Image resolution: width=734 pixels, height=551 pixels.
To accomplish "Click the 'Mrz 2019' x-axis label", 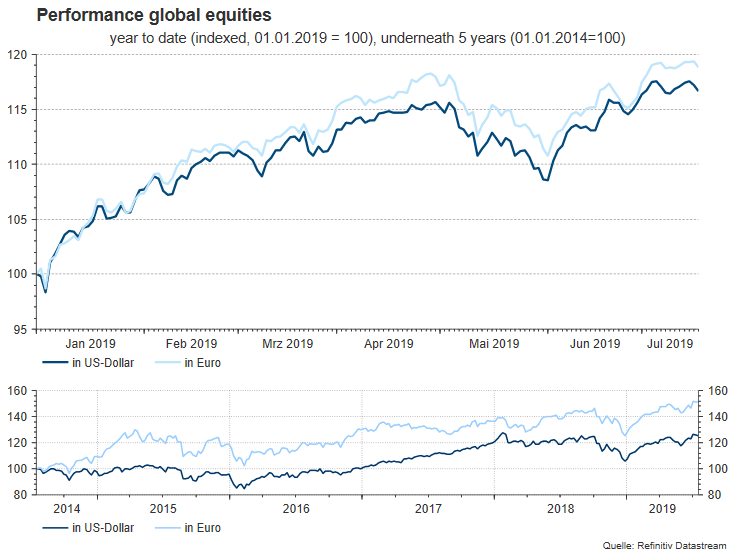I will (x=288, y=343).
